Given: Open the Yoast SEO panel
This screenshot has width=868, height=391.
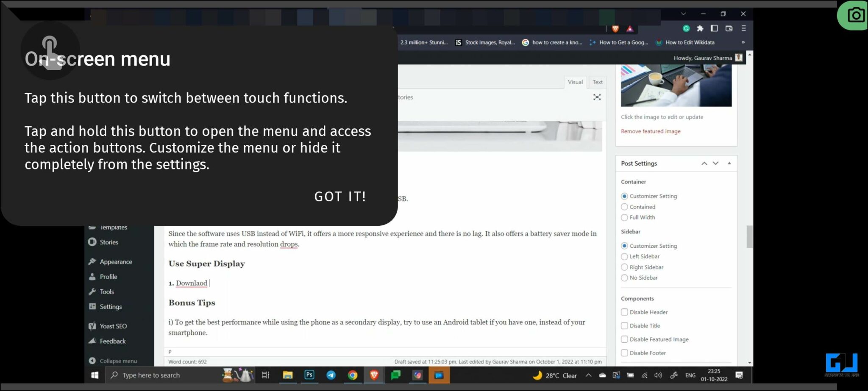Looking at the screenshot, I should pyautogui.click(x=113, y=326).
